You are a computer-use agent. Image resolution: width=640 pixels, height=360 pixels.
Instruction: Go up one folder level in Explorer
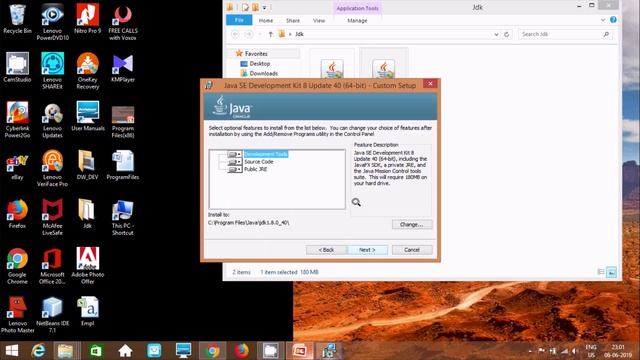[x=270, y=34]
